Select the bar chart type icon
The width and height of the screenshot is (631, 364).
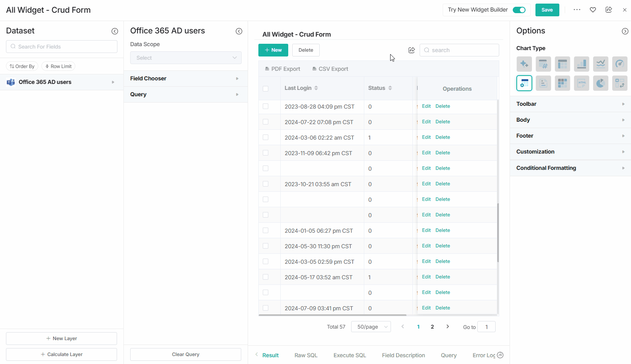click(581, 64)
